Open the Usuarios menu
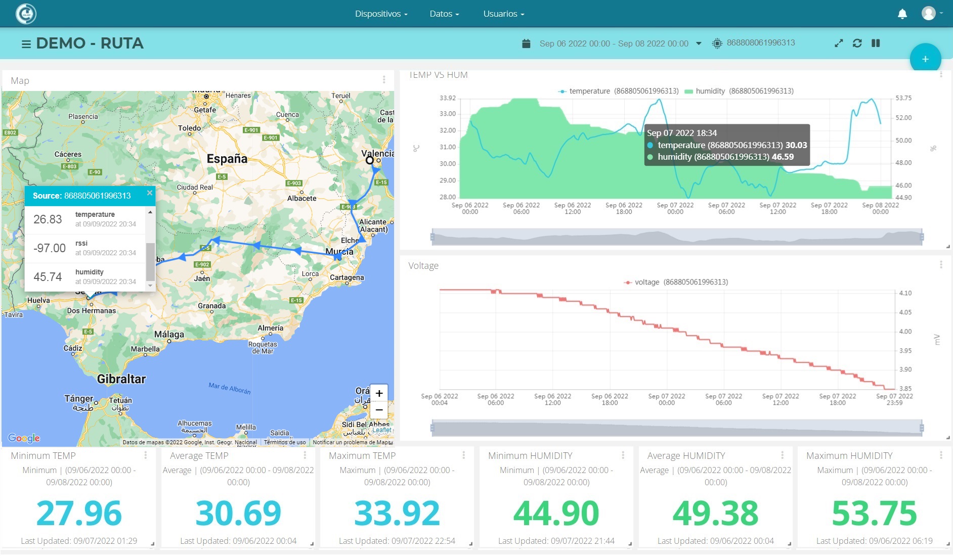This screenshot has width=953, height=560. coord(503,14)
